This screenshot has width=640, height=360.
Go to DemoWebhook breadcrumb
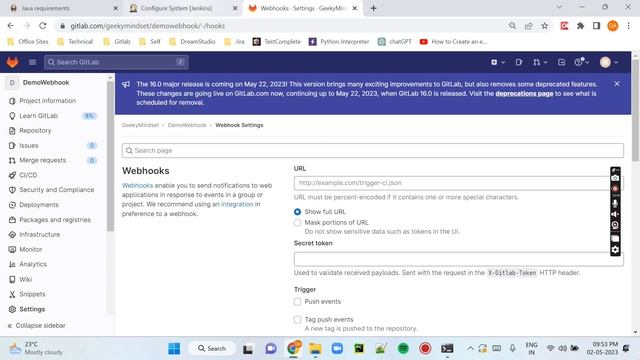[x=187, y=125]
